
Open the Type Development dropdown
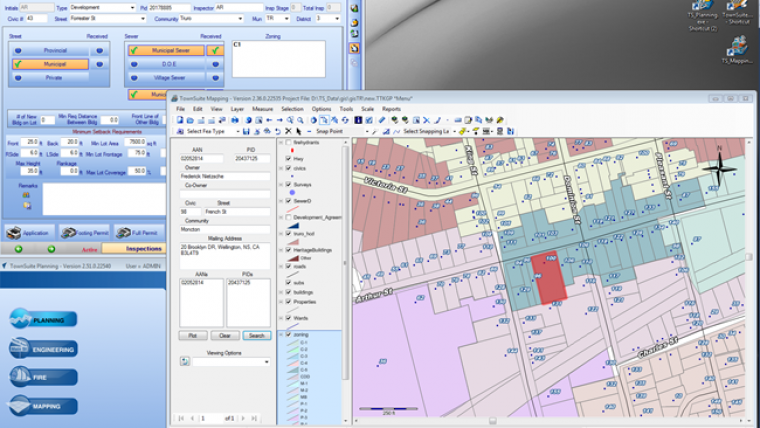point(132,8)
